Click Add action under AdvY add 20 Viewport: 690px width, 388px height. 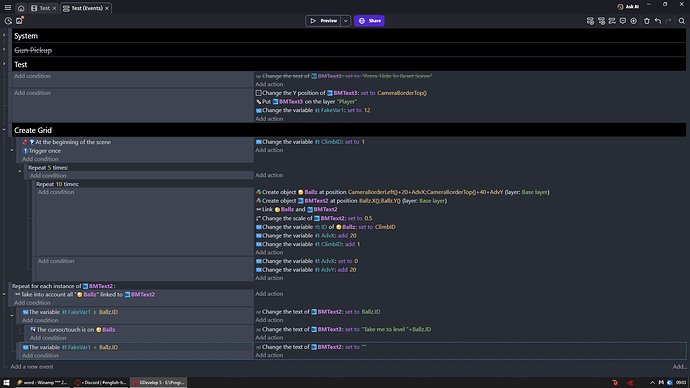[x=269, y=278]
